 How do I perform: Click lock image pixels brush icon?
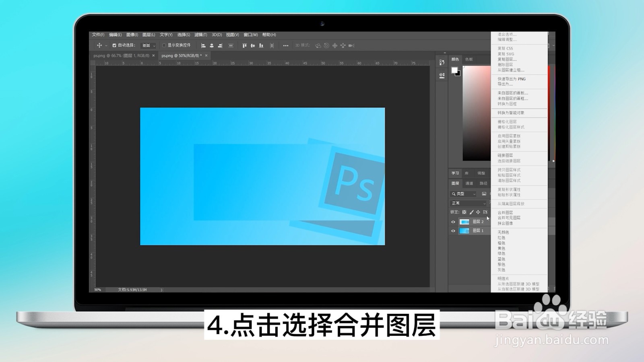tap(471, 212)
